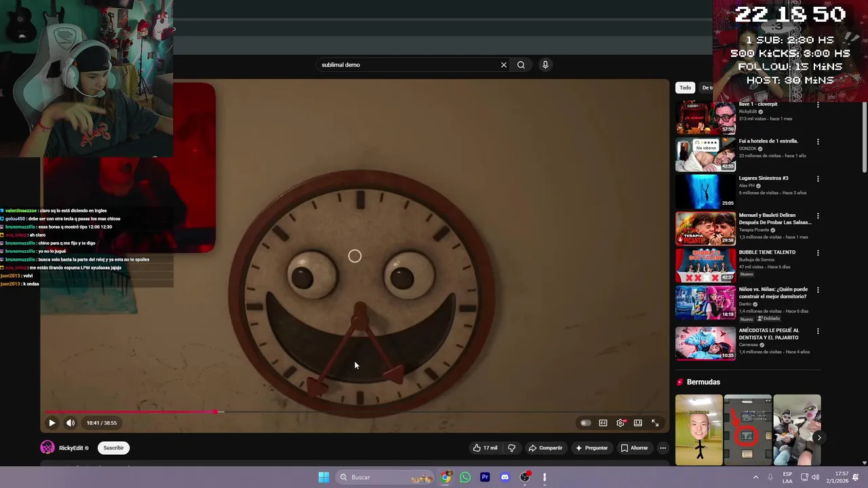
Task: Open 'Mernuel y Bauleti Deliran' video title
Action: [774, 219]
